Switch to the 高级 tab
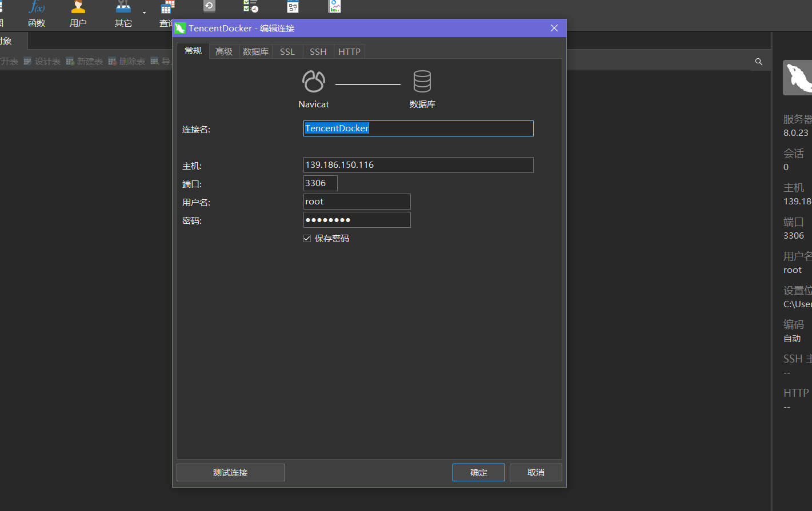The height and width of the screenshot is (511, 812). point(224,51)
